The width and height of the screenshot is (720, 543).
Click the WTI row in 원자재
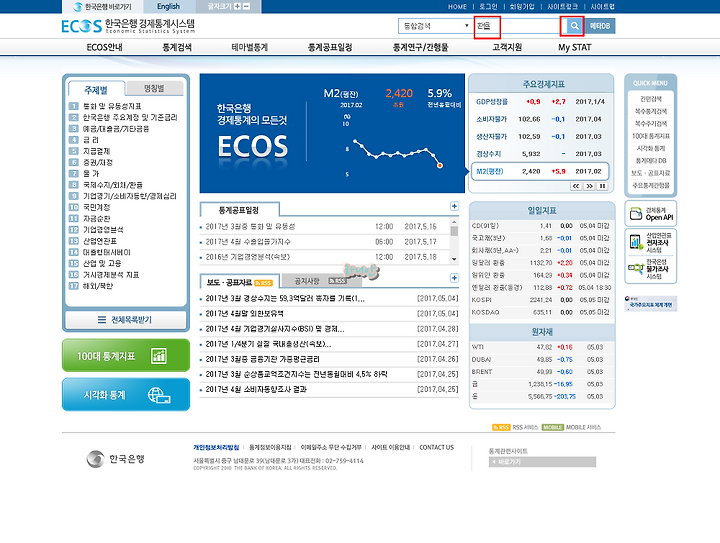[x=541, y=347]
